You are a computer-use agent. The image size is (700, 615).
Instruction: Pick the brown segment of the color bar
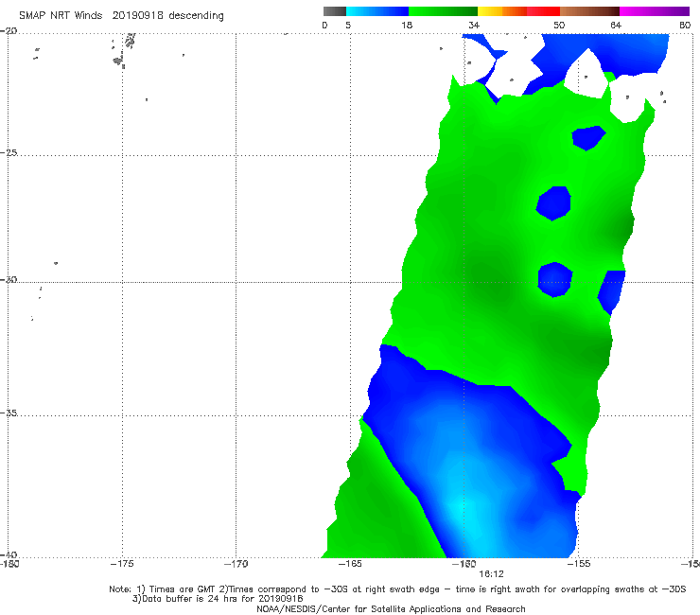589,11
